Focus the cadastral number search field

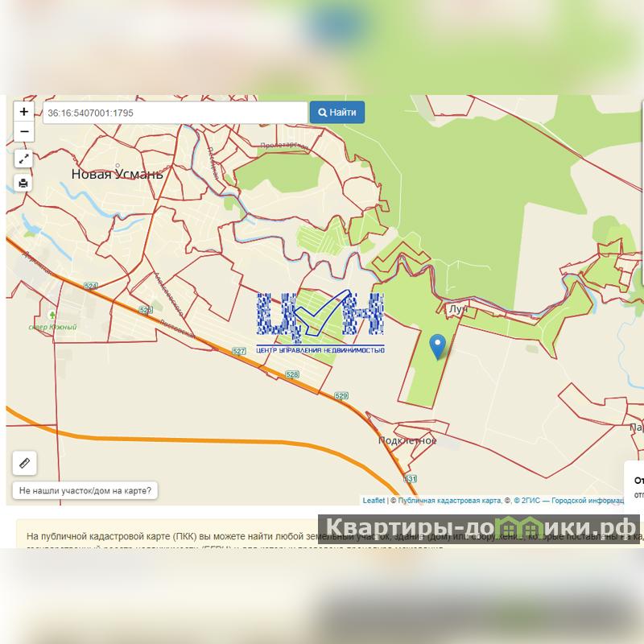(175, 113)
